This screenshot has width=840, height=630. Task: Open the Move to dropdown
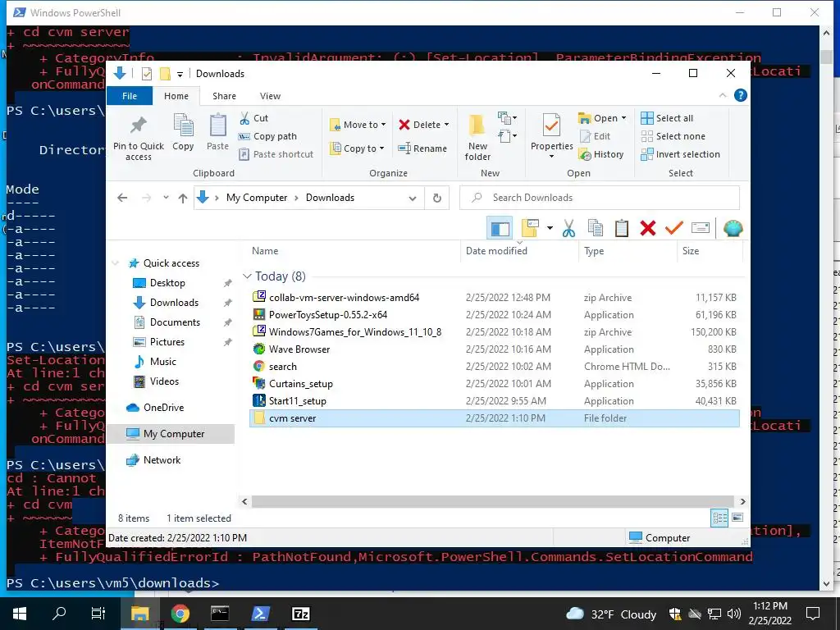(x=358, y=125)
